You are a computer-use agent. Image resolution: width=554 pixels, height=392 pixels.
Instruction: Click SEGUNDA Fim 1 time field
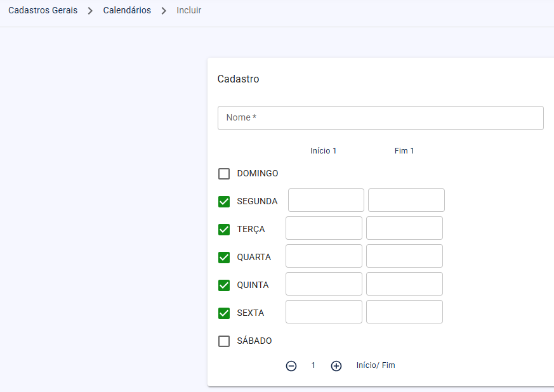coord(406,200)
